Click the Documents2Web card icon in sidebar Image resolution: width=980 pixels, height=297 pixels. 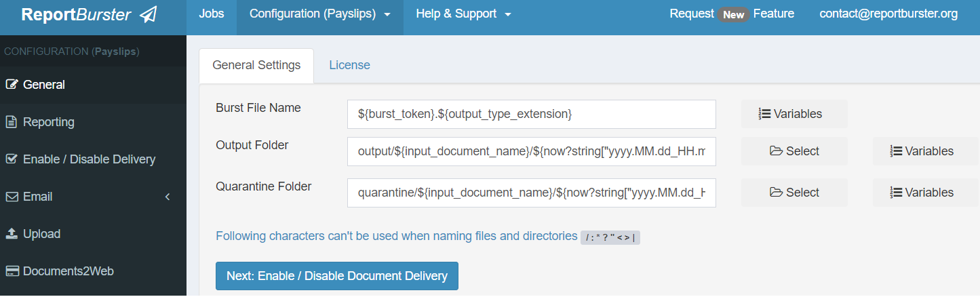pos(12,271)
